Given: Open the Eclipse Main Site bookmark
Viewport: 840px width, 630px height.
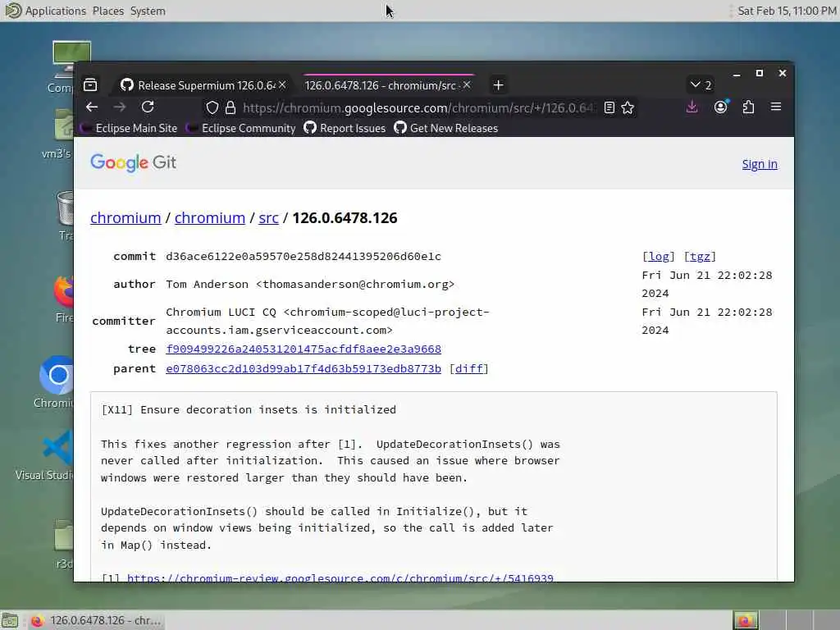Looking at the screenshot, I should coord(129,128).
